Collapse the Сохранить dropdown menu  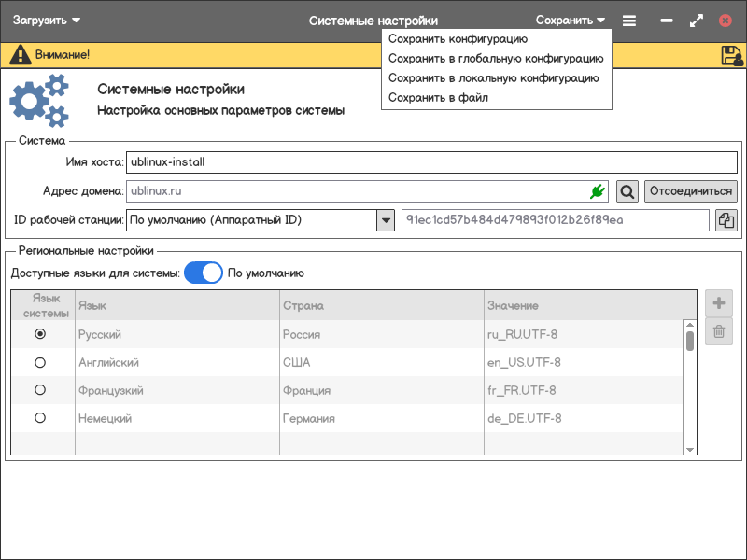point(571,20)
